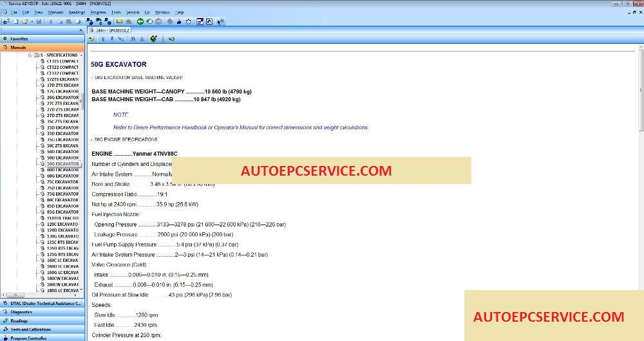Select CT315 COMPACT tree item
This screenshot has height=341, width=644.
[x=62, y=61]
